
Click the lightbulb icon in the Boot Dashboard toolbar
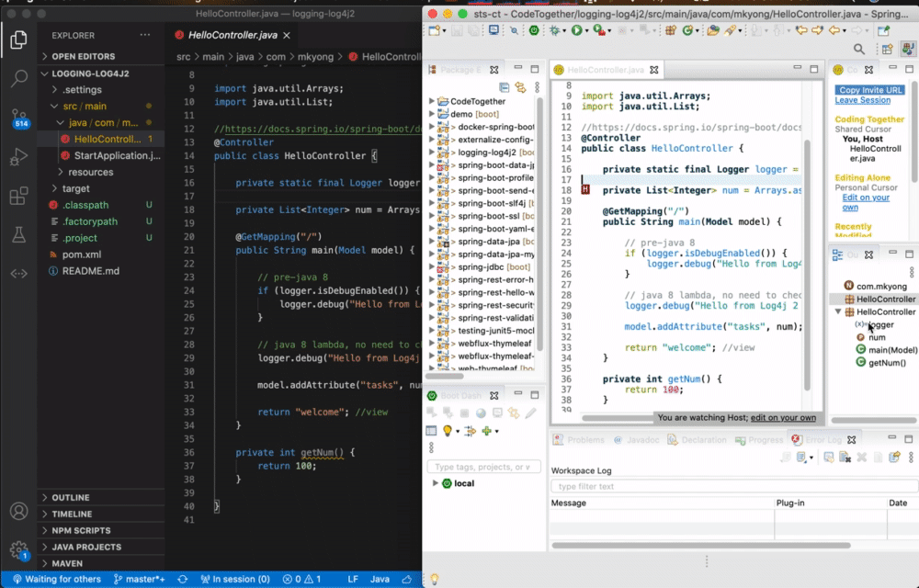click(448, 431)
